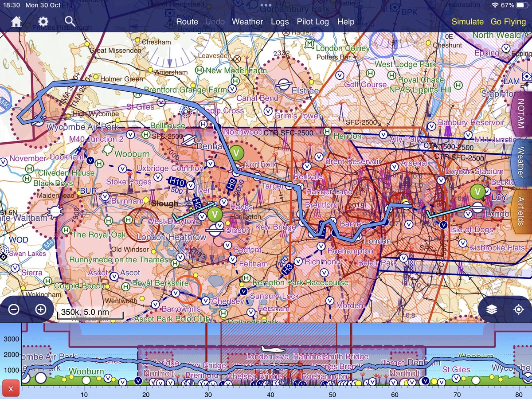Tap Kempton Park Racecourse label
Screen dimensions: 532x399
(x=300, y=282)
